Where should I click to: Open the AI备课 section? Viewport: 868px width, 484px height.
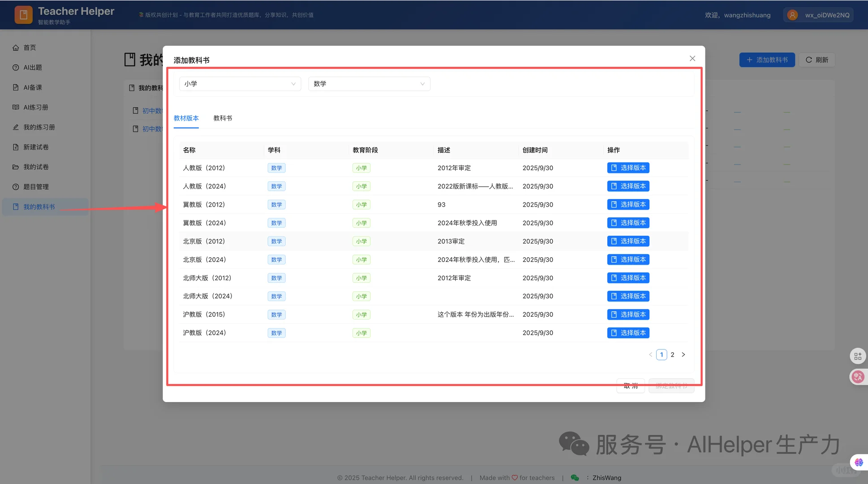32,87
